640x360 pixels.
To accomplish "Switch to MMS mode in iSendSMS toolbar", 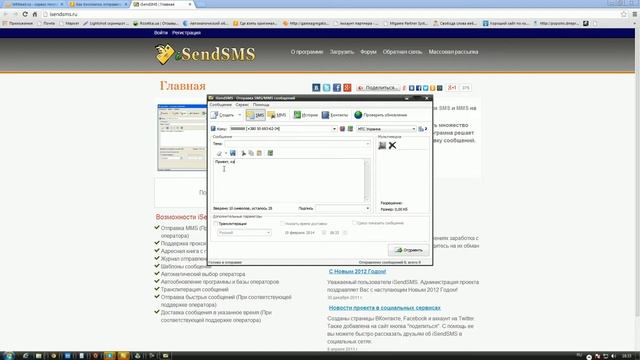I will tap(277, 115).
